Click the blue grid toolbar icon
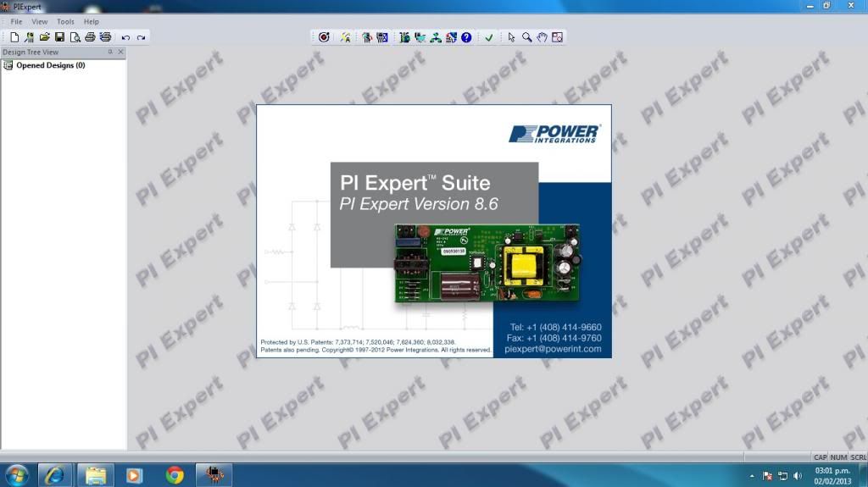The image size is (868, 487). (382, 37)
